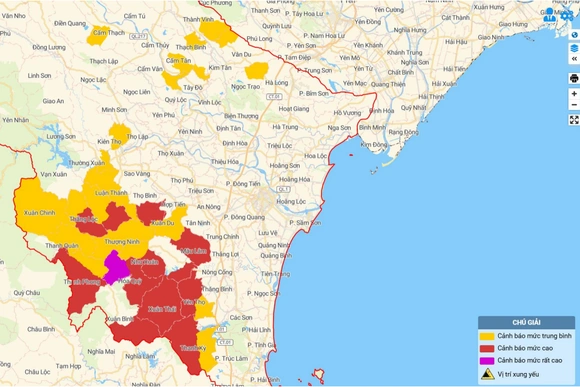Click the 'Thành Vinh' label
The image size is (580, 387).
point(198,20)
